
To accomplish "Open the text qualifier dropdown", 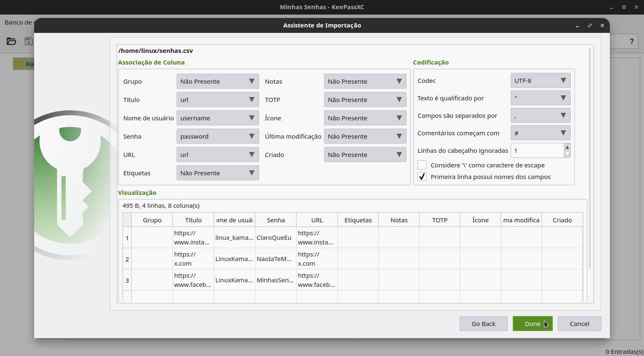I will pos(540,98).
